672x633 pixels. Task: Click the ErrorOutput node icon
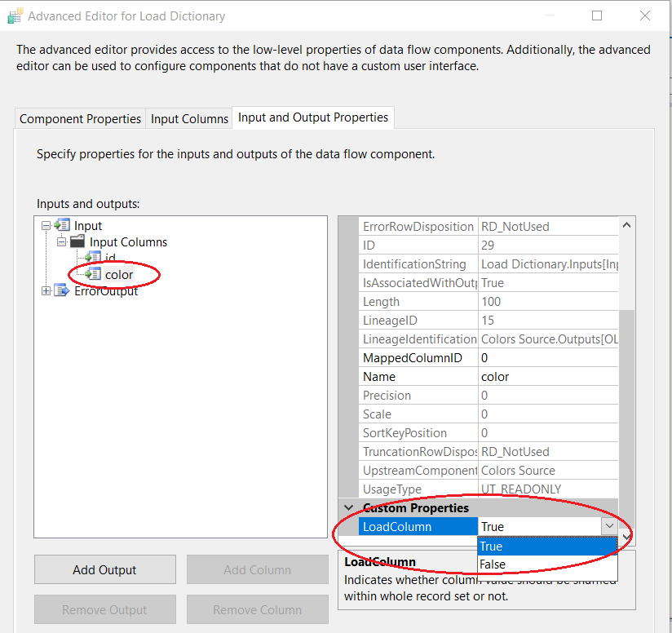click(x=62, y=291)
